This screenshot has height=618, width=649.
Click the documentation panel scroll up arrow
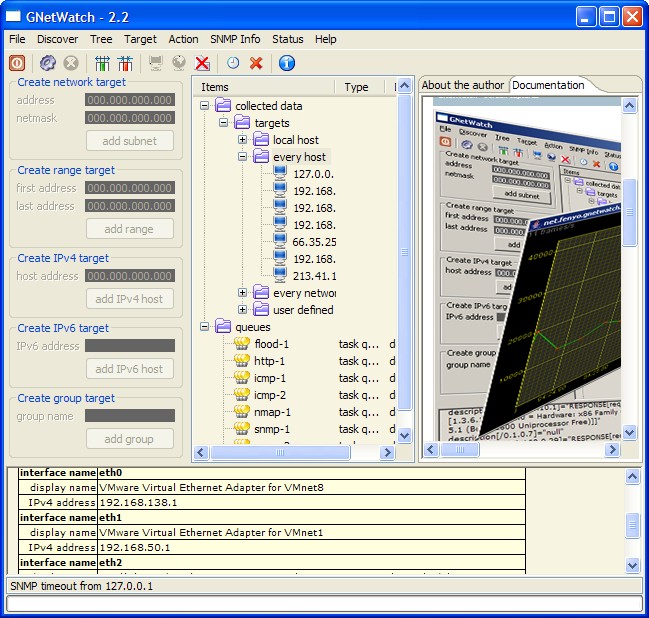point(630,106)
